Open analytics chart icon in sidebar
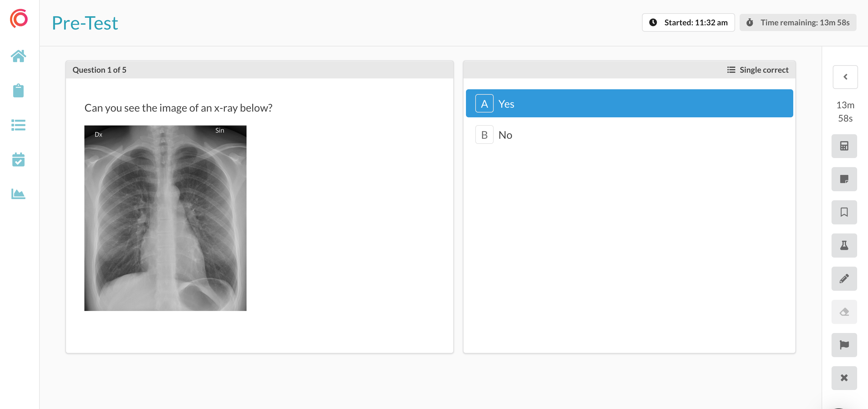This screenshot has height=409, width=868. click(x=18, y=194)
